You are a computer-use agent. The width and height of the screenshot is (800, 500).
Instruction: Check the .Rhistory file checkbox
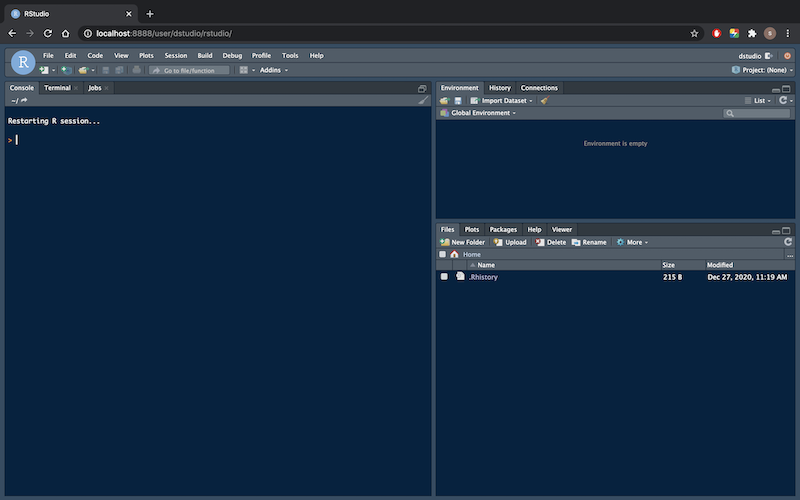(x=444, y=277)
